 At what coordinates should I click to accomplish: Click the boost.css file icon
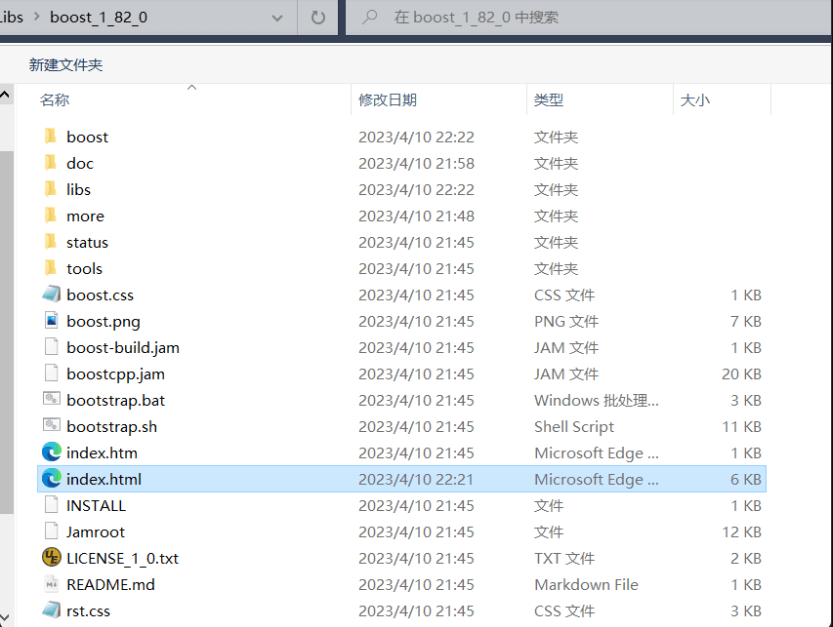tap(52, 294)
